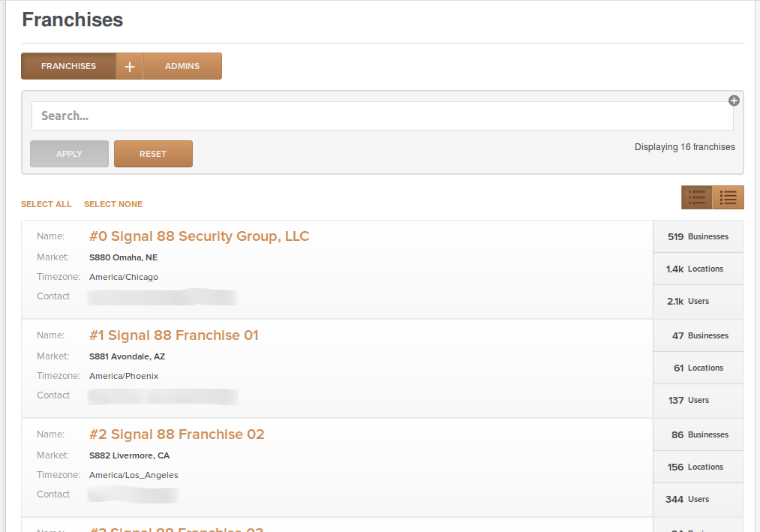
Task: View 61 Locations for Franchise 01
Action: (698, 368)
